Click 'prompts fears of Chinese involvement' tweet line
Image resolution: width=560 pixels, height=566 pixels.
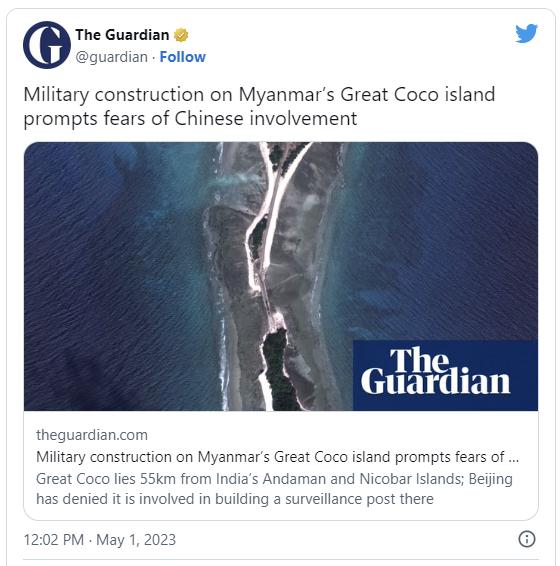(190, 119)
